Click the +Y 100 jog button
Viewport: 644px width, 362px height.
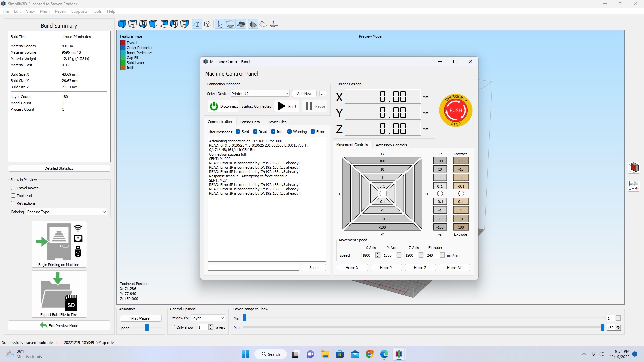(x=382, y=161)
